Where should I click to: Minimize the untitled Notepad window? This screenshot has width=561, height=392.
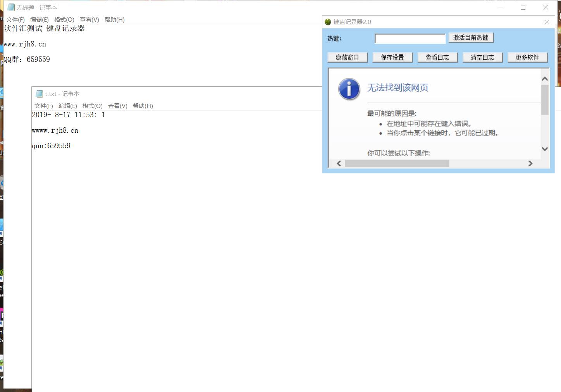pos(501,7)
